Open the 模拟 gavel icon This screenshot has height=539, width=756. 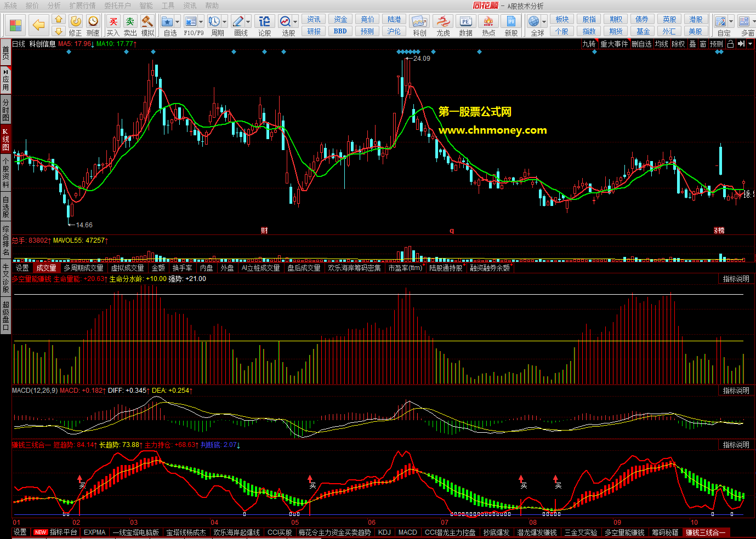pos(147,21)
